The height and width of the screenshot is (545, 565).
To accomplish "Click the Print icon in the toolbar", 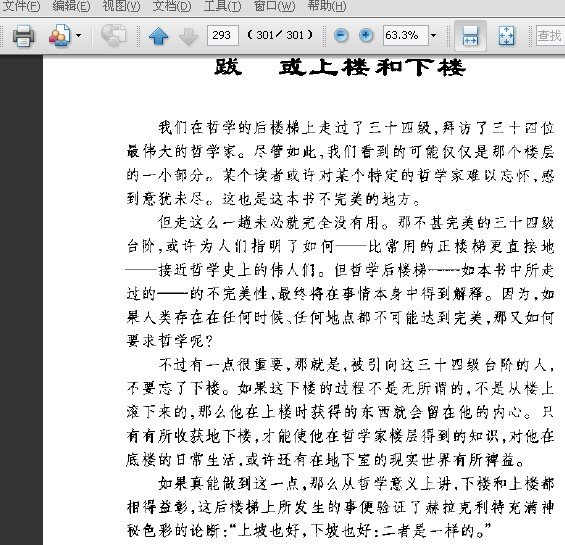I will pos(24,35).
